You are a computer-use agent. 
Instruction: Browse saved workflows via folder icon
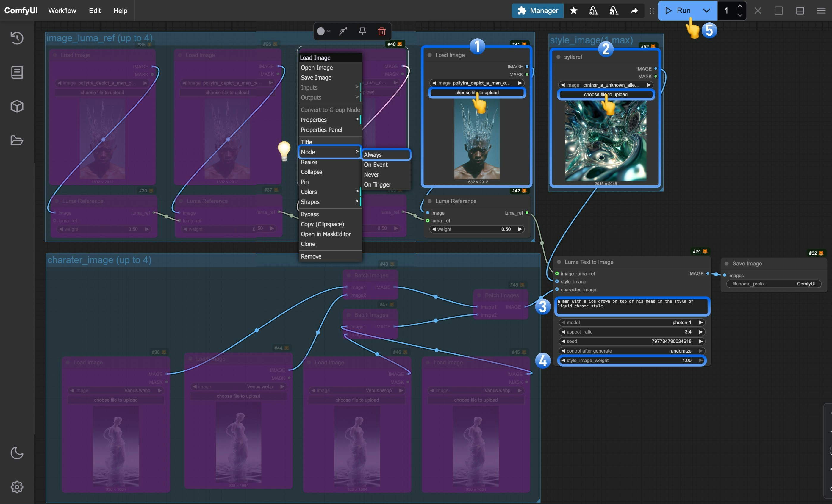pyautogui.click(x=17, y=141)
